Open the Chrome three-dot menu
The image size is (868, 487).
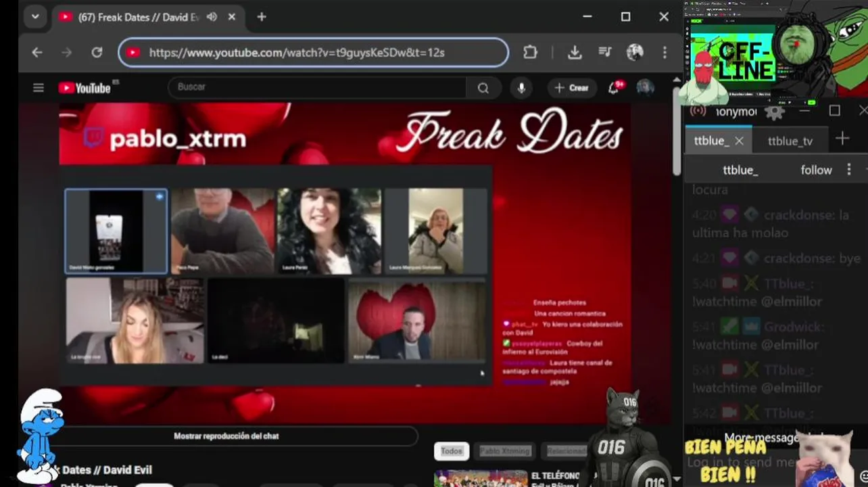point(665,53)
